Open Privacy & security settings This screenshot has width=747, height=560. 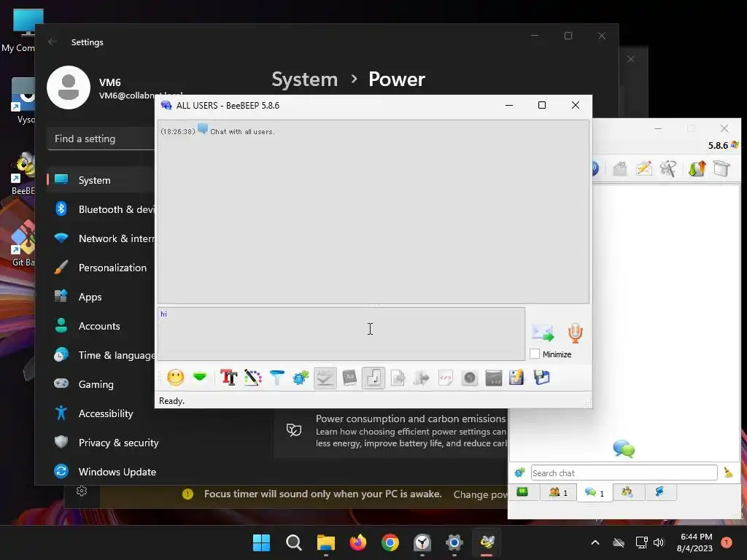tap(119, 443)
